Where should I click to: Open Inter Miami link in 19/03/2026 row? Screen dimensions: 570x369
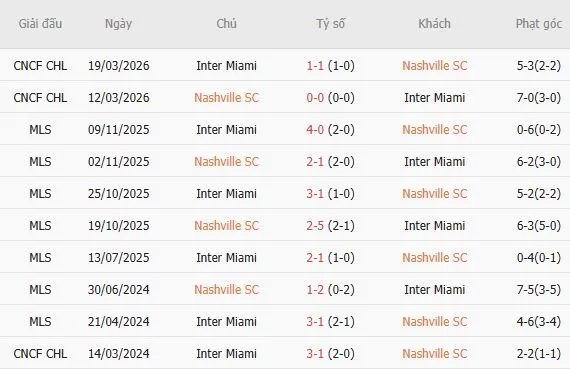[x=226, y=66]
